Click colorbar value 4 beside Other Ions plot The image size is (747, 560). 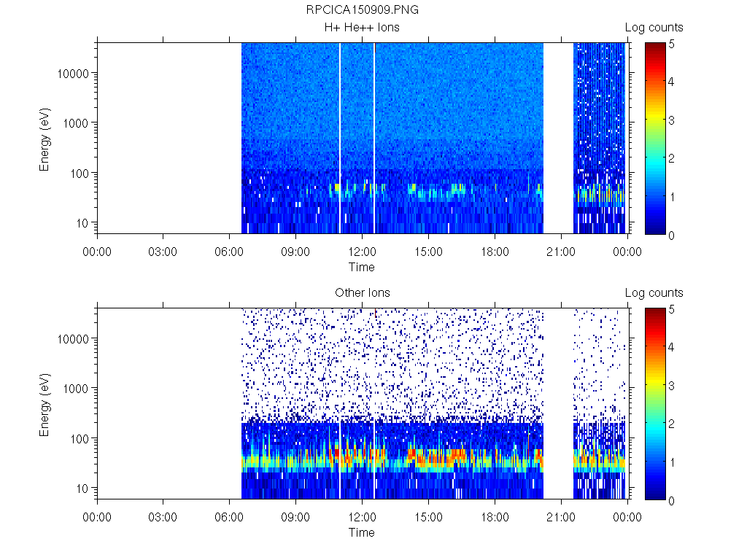(x=671, y=347)
